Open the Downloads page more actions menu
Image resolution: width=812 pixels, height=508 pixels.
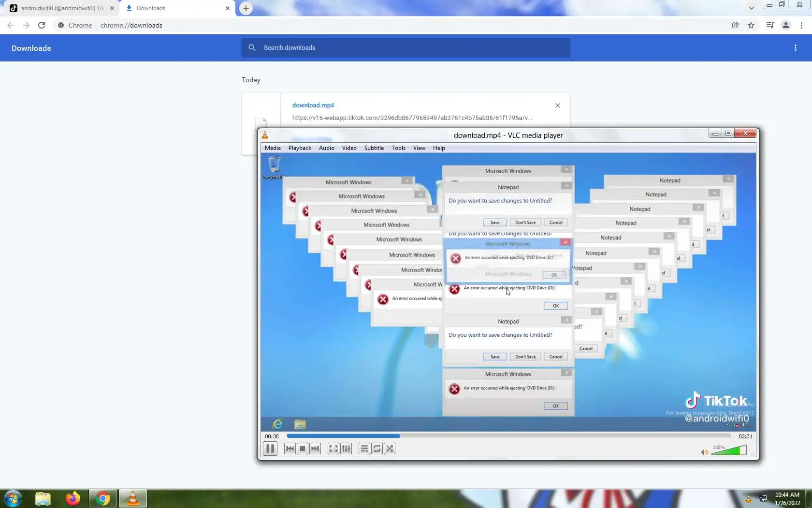tap(796, 48)
